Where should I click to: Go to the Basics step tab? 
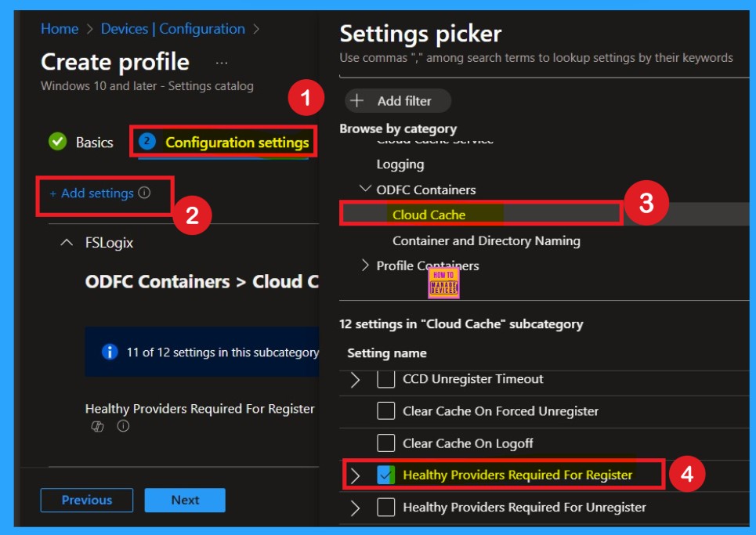94,143
